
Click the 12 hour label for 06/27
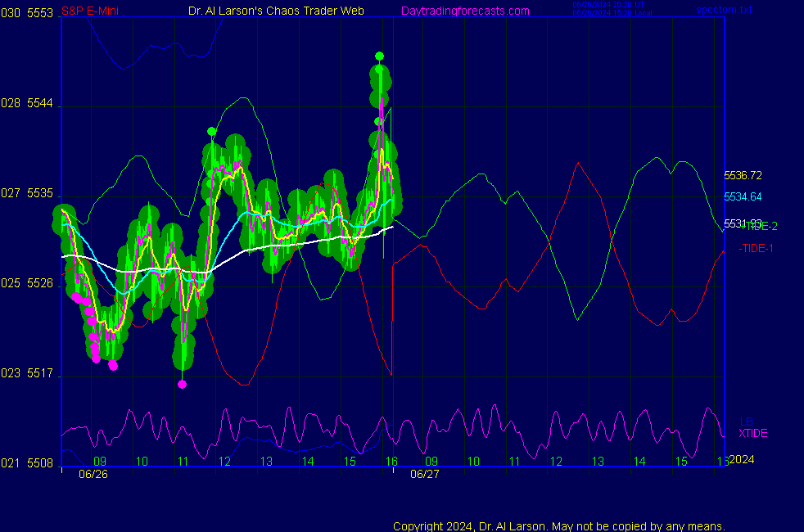pos(557,462)
